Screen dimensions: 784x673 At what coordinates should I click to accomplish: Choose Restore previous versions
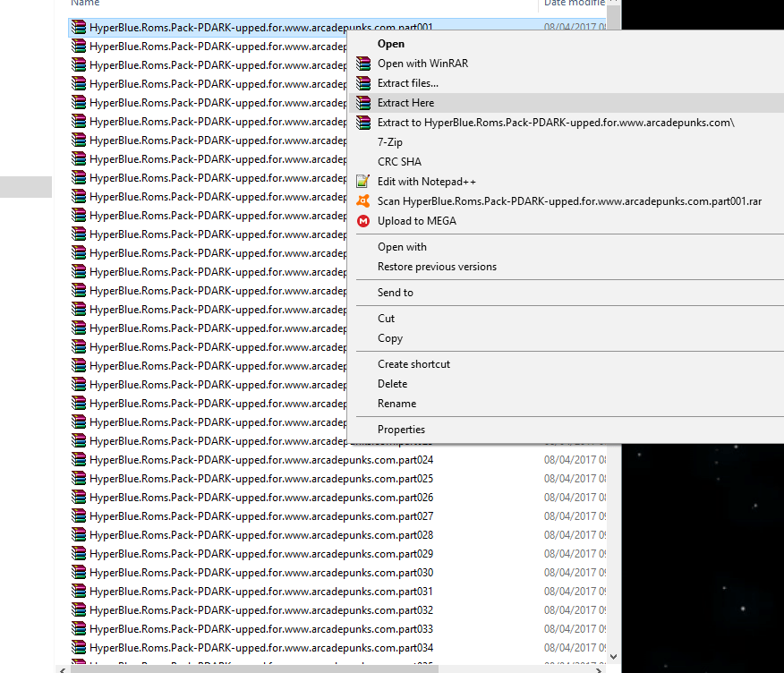click(566, 267)
